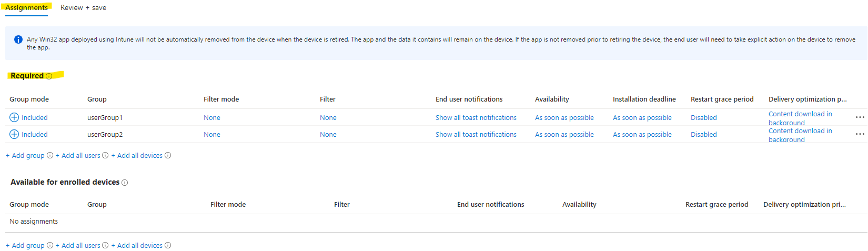
Task: Click Installation deadline As soon as possible for userGroup1
Action: click(x=642, y=118)
